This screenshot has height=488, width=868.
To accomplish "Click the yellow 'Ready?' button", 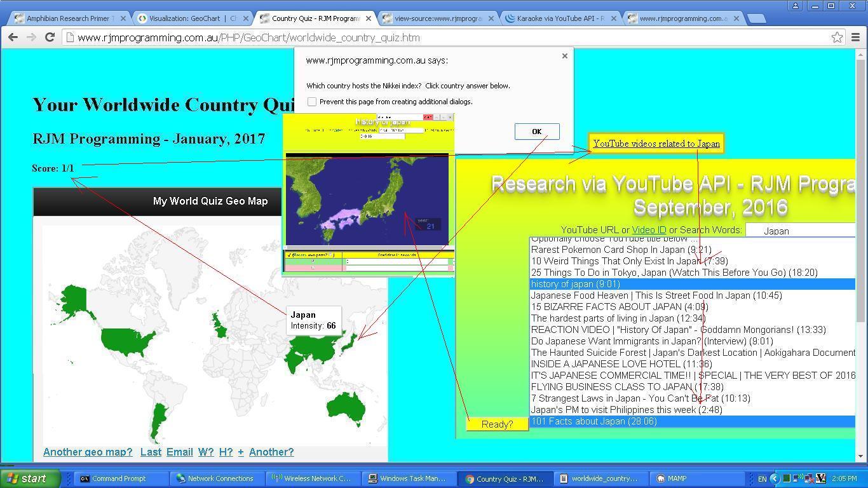I will 497,424.
